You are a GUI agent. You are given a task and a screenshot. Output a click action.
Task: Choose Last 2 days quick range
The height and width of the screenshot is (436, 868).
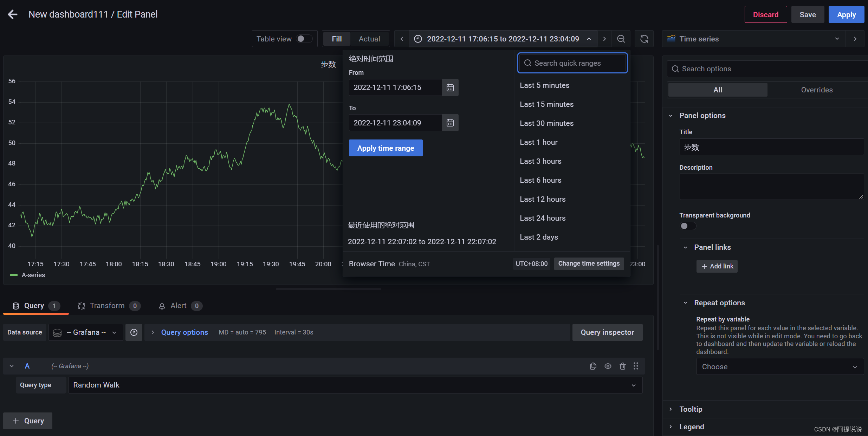pyautogui.click(x=539, y=237)
